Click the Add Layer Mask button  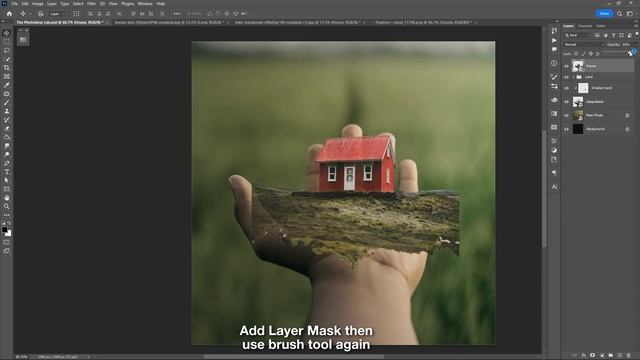click(592, 356)
